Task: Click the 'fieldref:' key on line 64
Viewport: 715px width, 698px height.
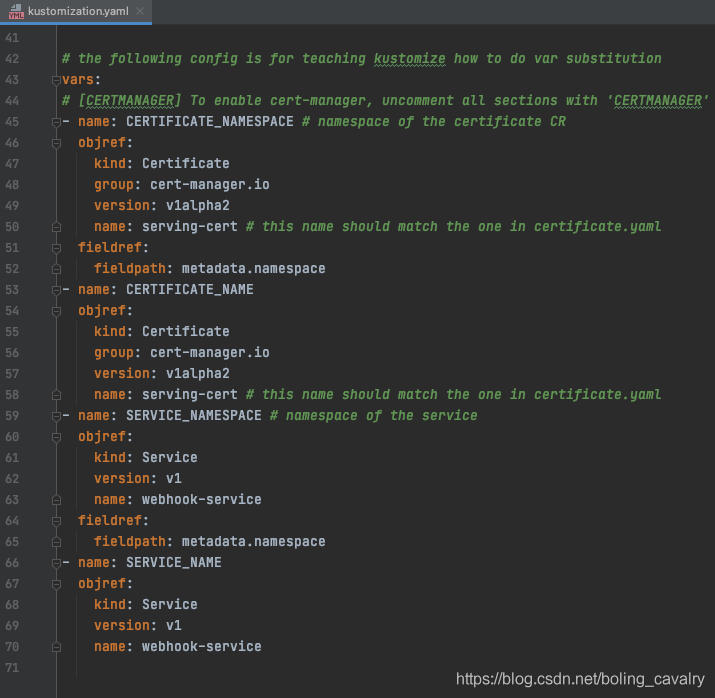Action: pyautogui.click(x=113, y=520)
